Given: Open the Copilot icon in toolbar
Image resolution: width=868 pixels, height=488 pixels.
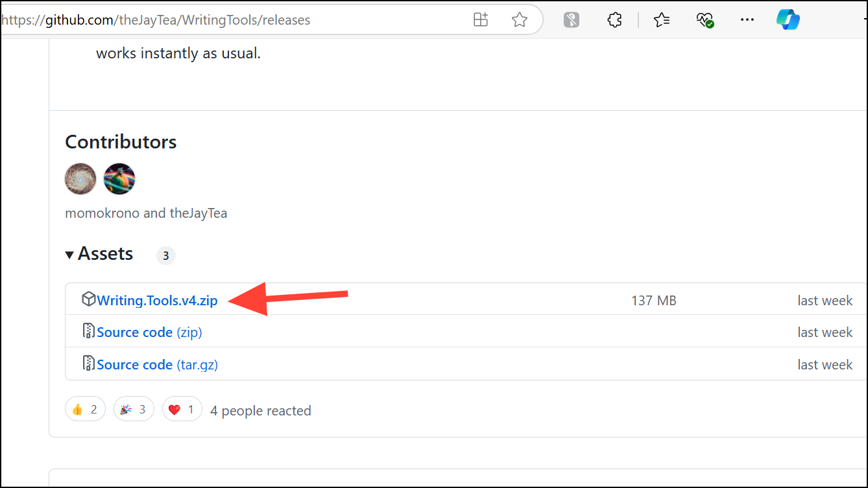Looking at the screenshot, I should coord(788,20).
